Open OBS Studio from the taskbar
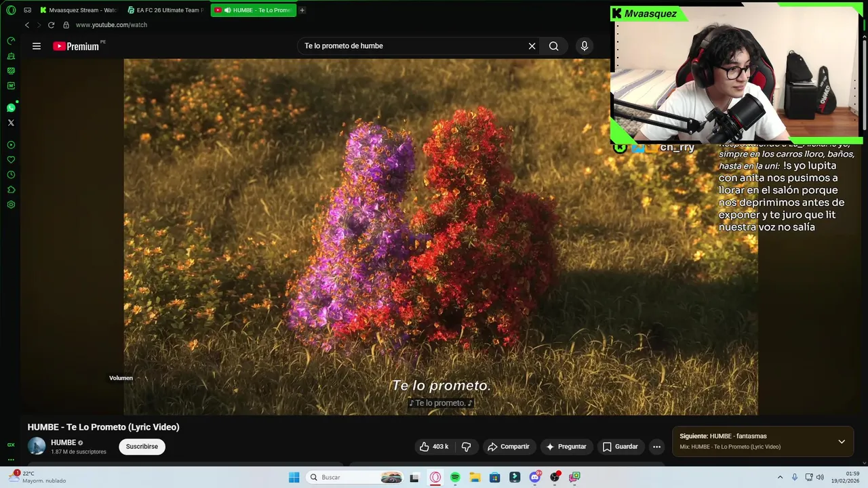 click(x=555, y=477)
